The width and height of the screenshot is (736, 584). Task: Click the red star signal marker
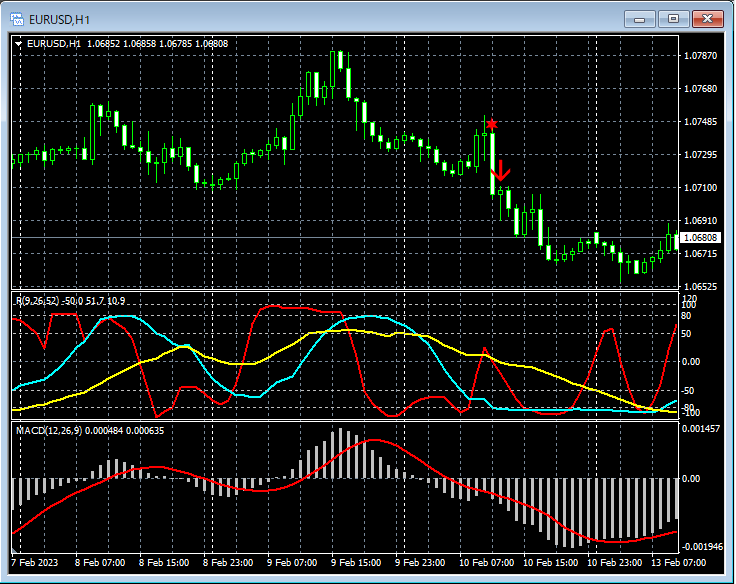click(x=492, y=124)
